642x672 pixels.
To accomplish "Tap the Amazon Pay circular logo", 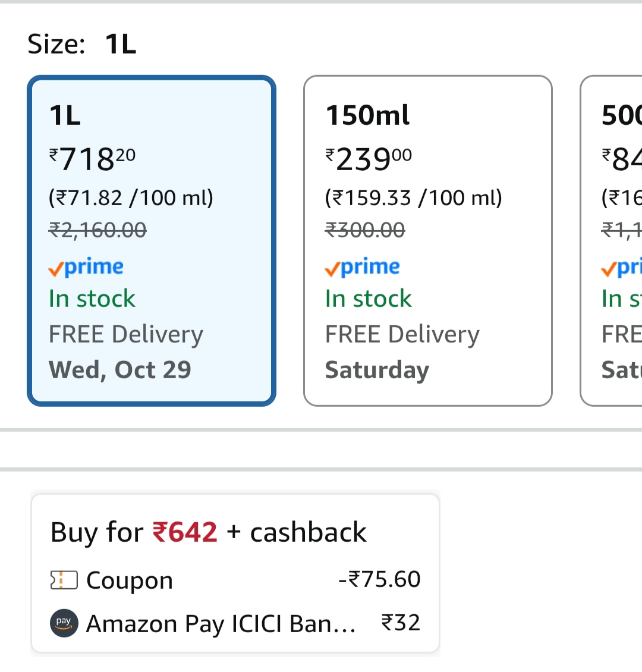I will [64, 623].
